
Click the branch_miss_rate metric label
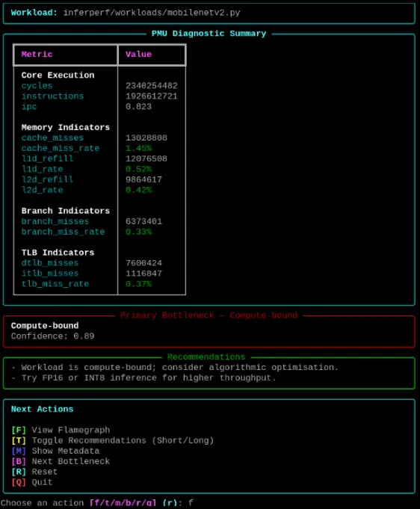pyautogui.click(x=63, y=232)
